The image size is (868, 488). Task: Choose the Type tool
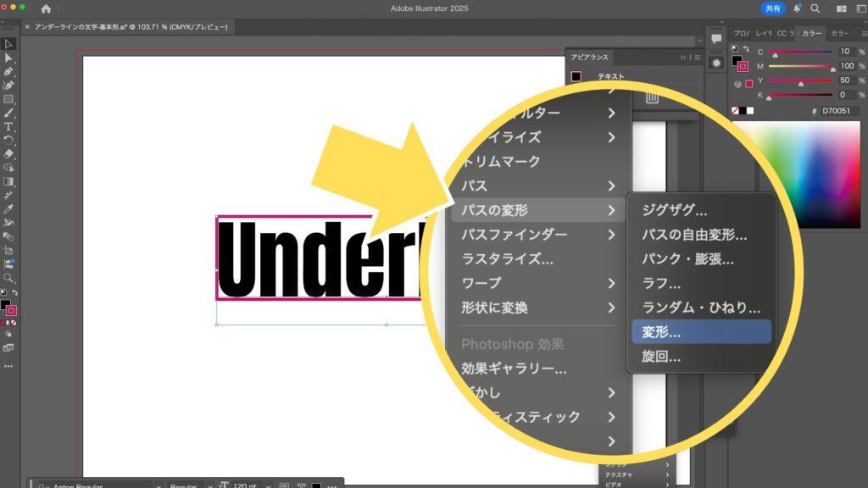coord(8,126)
